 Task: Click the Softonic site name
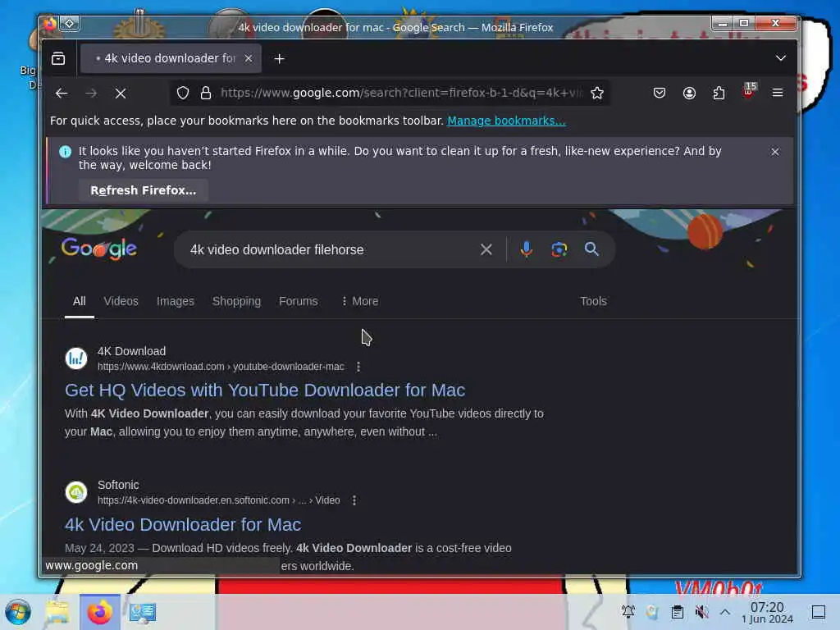click(118, 485)
